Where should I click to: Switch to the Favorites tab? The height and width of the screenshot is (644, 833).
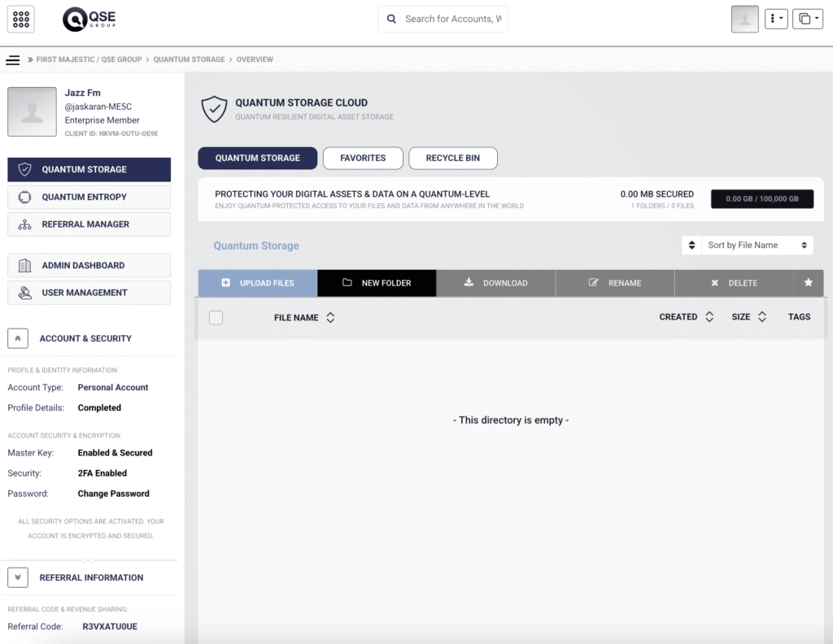tap(363, 159)
